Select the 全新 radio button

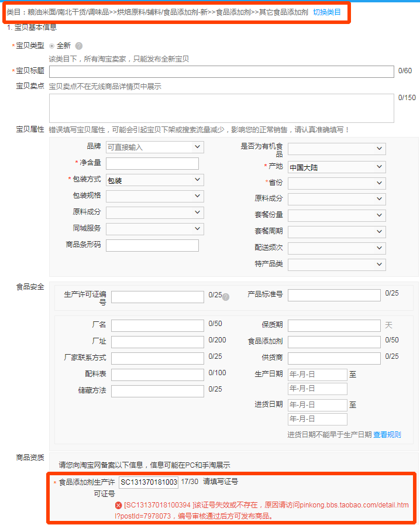coord(52,46)
